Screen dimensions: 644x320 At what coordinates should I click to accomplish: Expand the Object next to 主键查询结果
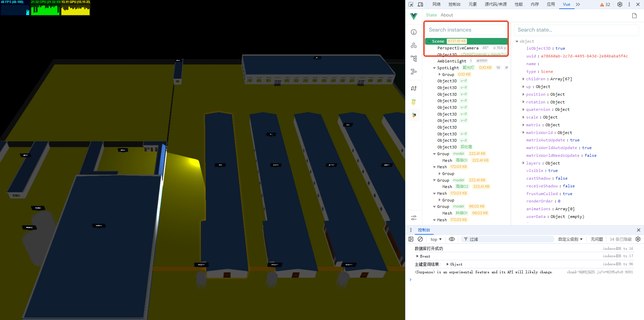(448, 264)
